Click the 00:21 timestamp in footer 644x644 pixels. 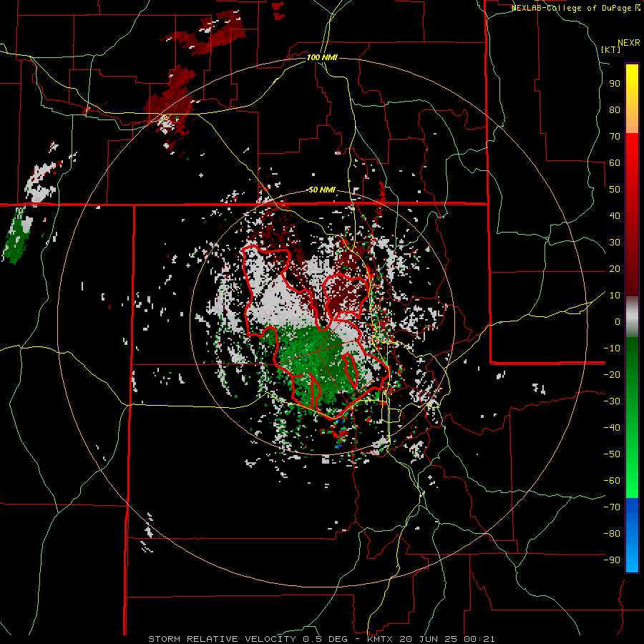[x=481, y=639]
